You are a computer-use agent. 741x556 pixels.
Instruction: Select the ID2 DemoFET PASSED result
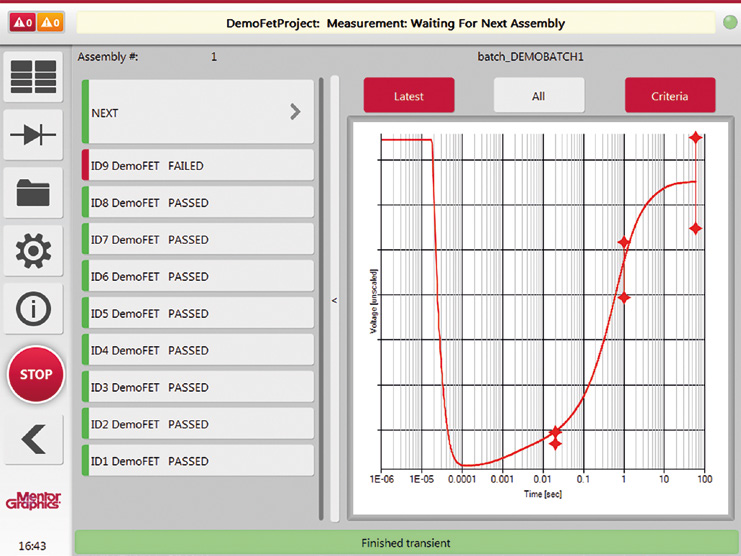198,423
